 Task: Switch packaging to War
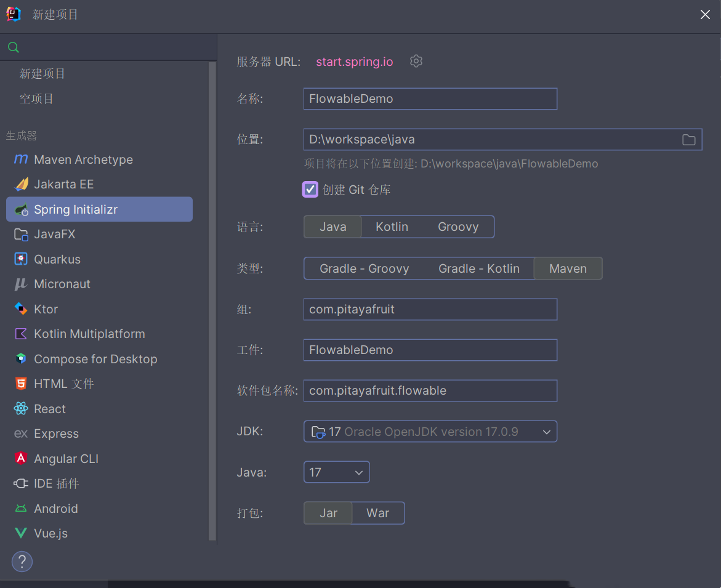[x=377, y=513]
